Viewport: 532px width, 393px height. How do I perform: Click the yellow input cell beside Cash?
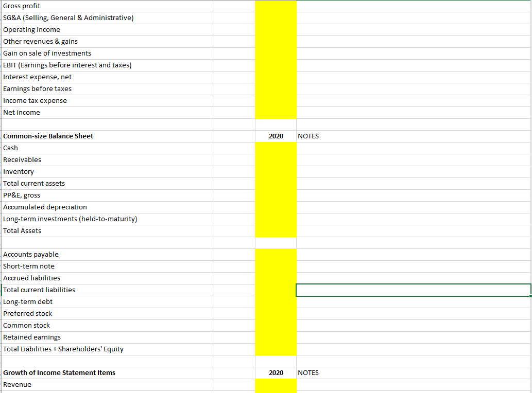pos(276,148)
